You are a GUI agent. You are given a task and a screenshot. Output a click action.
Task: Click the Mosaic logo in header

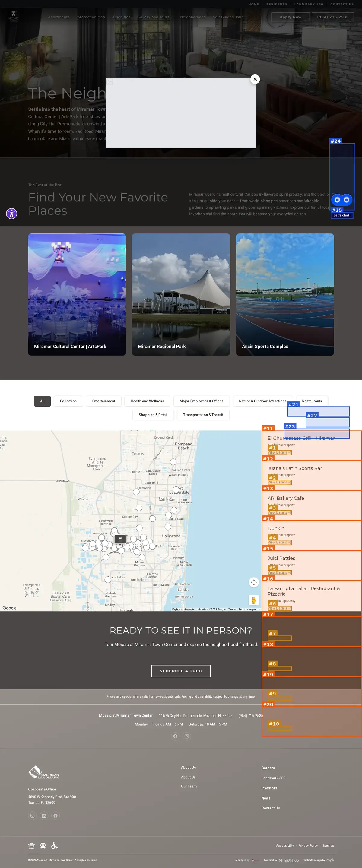14,16
